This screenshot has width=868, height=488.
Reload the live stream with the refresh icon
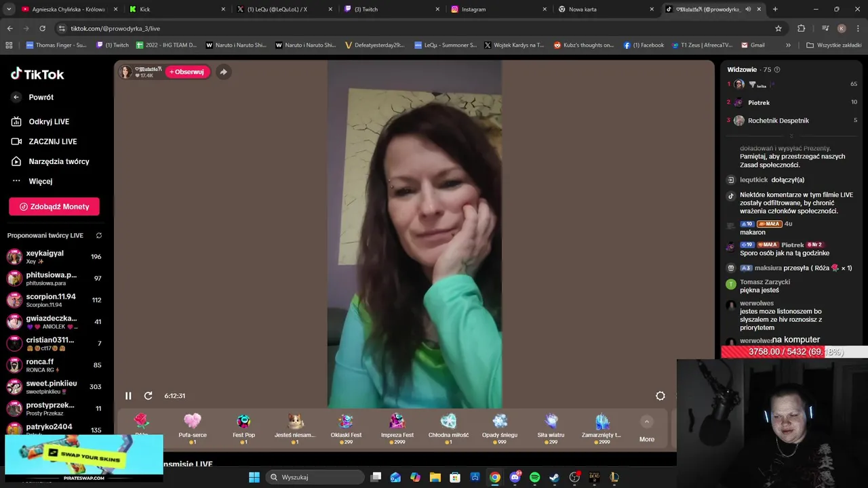pos(148,396)
